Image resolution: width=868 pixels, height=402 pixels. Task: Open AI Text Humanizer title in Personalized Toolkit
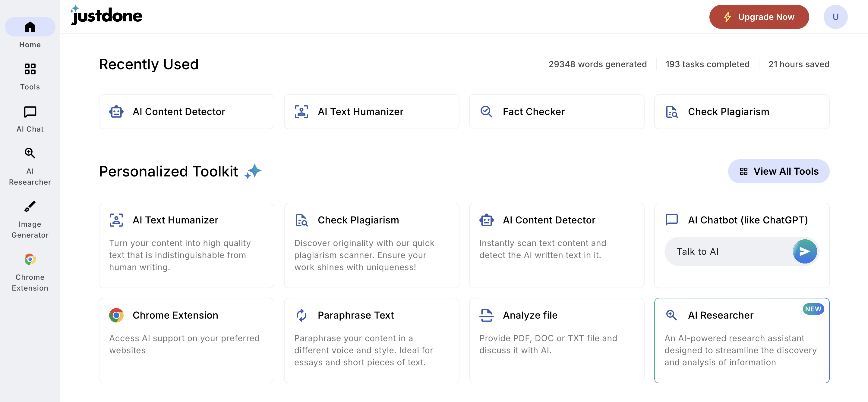pos(175,220)
